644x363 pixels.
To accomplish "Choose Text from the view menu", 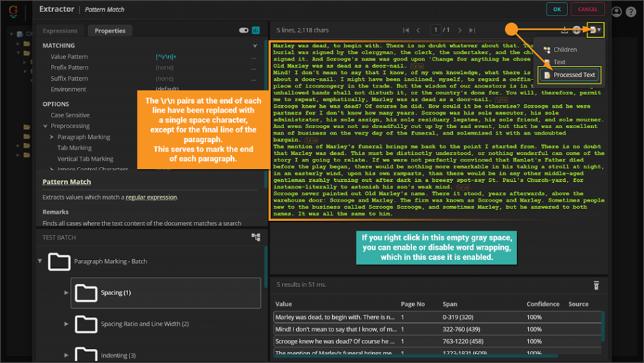I will pyautogui.click(x=559, y=62).
